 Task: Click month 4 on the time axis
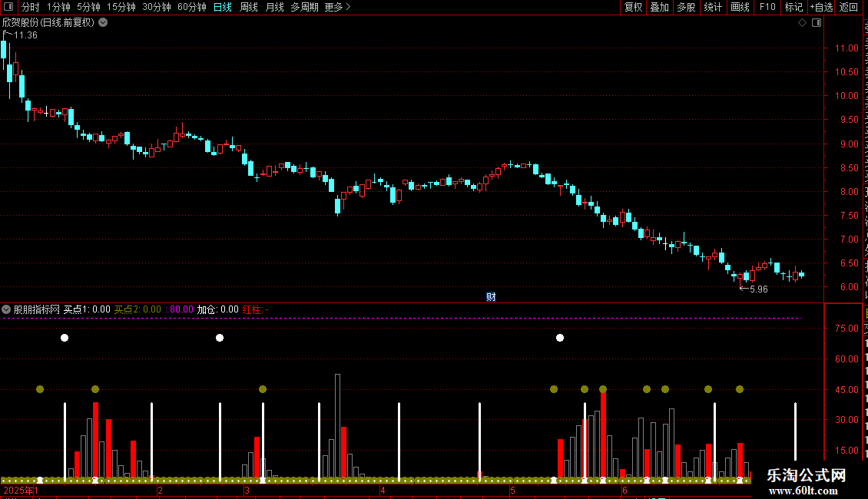(x=383, y=491)
